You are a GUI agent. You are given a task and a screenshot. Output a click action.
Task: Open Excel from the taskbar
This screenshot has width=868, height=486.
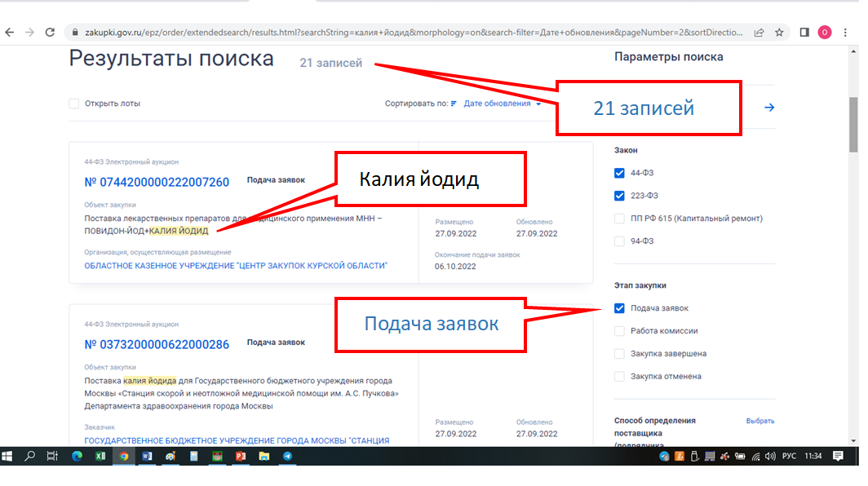click(100, 457)
